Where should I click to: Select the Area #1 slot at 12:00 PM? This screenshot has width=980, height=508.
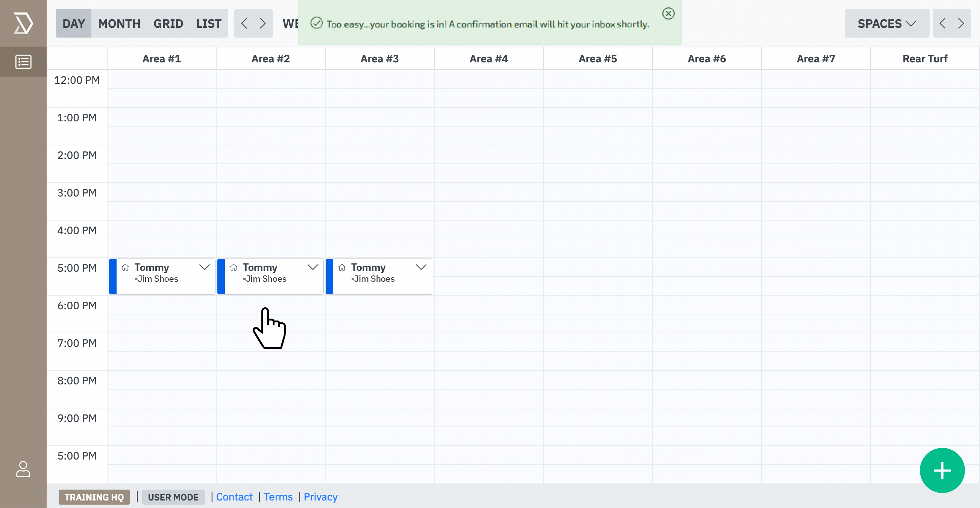pyautogui.click(x=162, y=80)
